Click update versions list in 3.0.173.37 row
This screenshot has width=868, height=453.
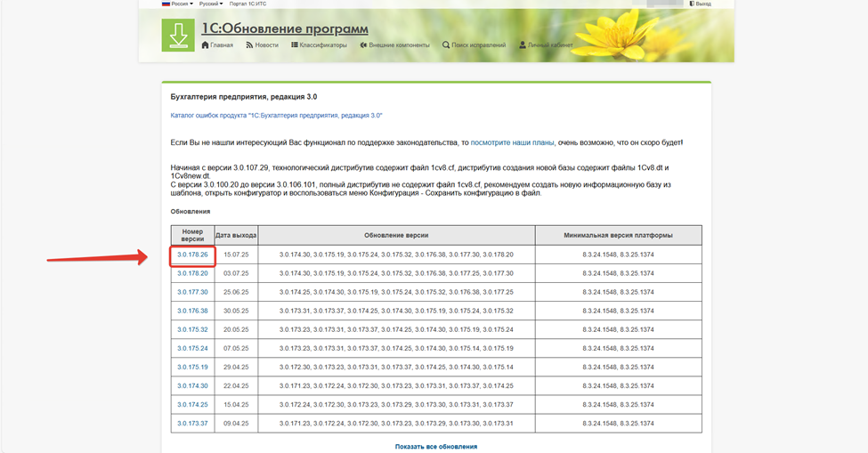coord(396,424)
